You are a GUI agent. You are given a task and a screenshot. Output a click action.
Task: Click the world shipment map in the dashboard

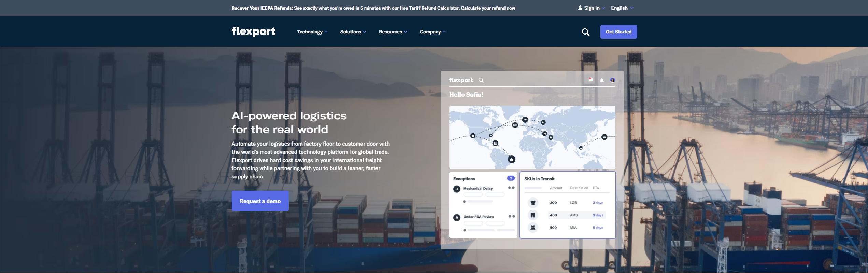click(532, 137)
